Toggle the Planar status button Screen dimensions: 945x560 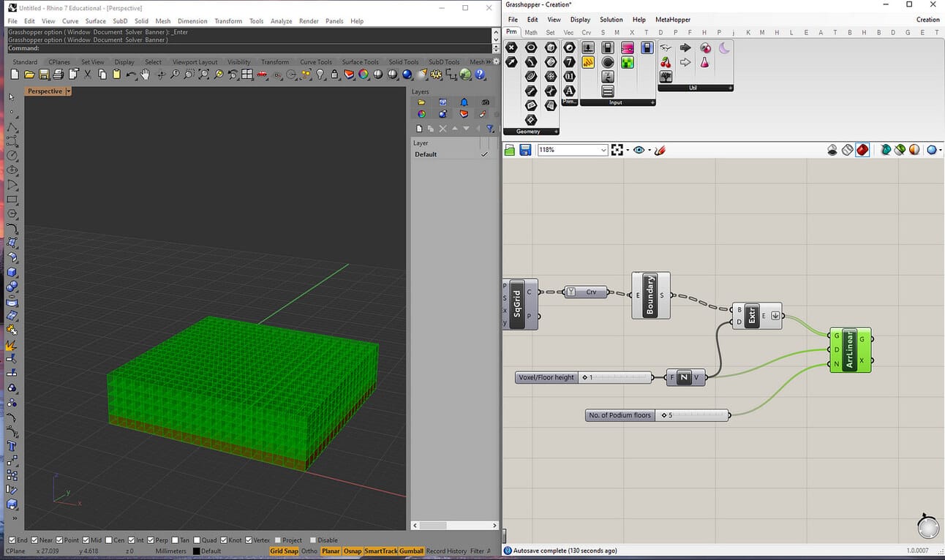click(x=331, y=551)
